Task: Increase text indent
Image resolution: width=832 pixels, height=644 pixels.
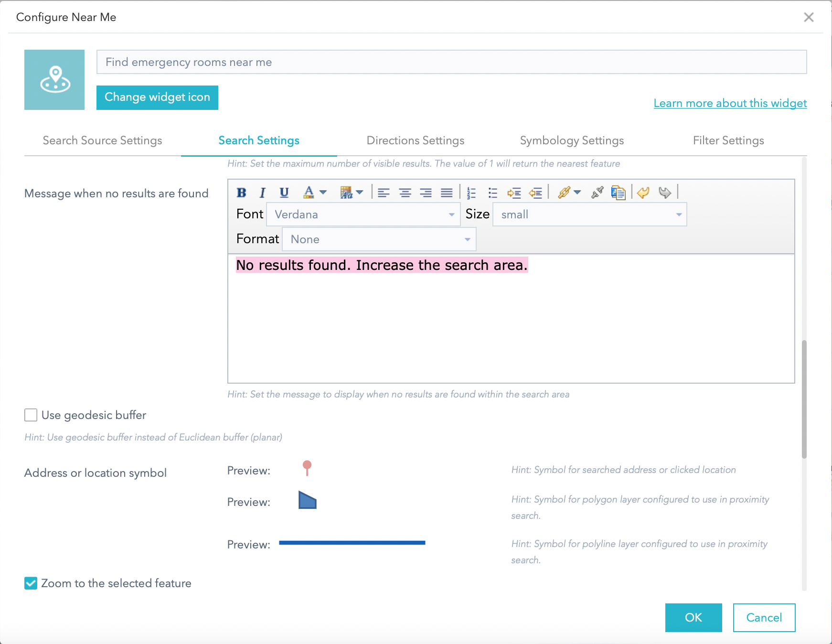Action: pyautogui.click(x=514, y=193)
